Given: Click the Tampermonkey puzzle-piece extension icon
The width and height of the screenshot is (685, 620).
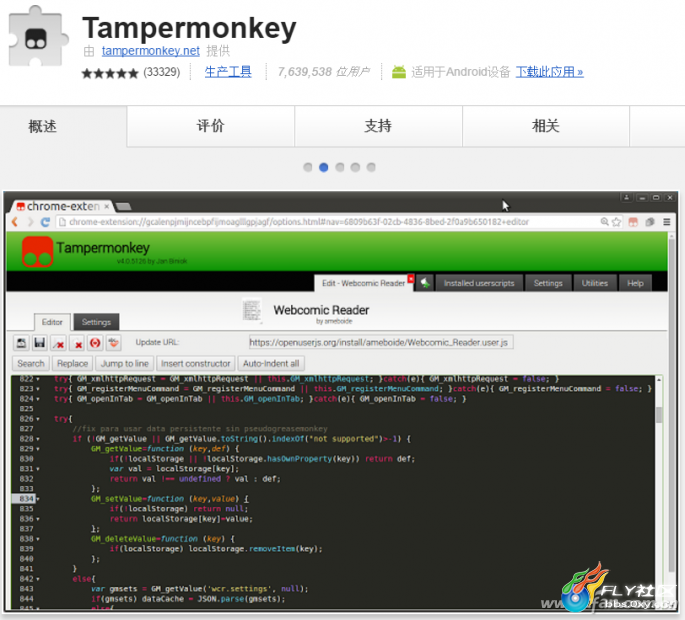Looking at the screenshot, I should click(38, 37).
